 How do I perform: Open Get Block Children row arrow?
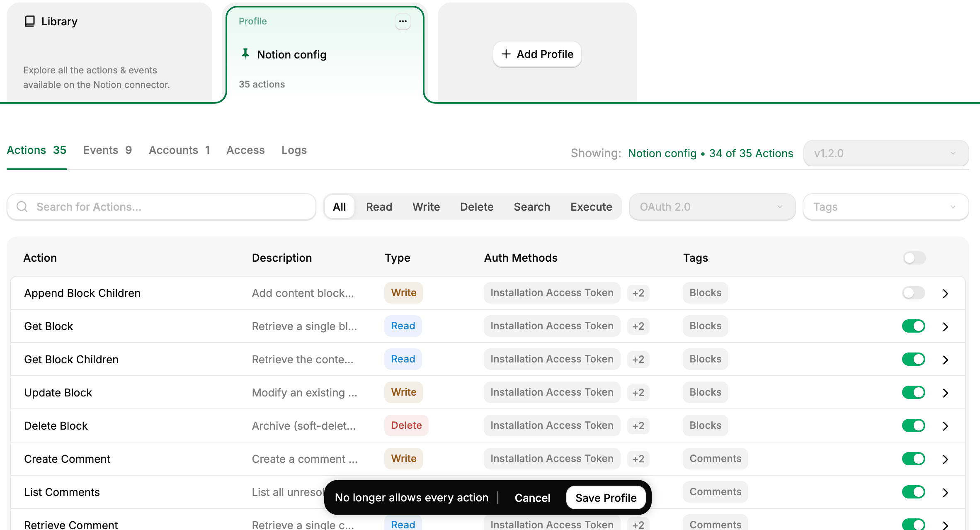coord(946,360)
